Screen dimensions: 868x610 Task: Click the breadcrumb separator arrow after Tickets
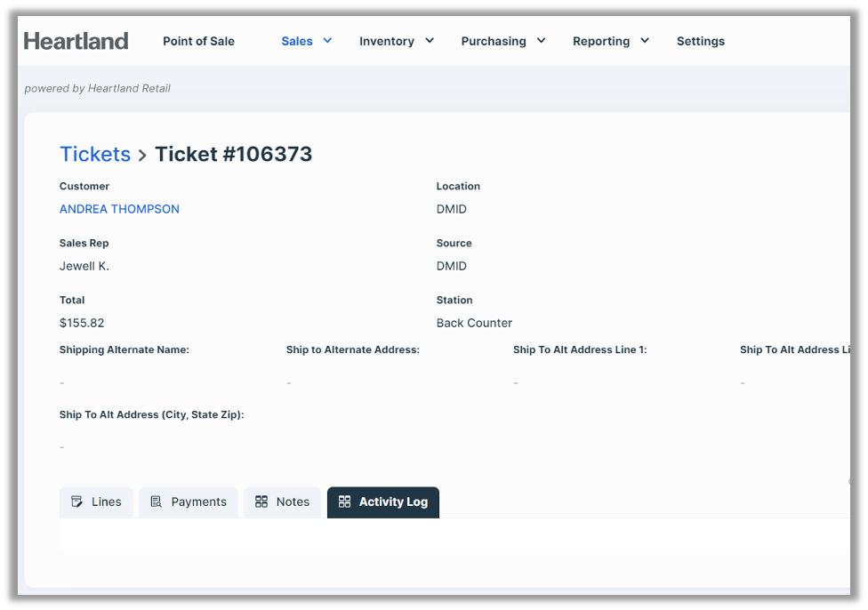(x=142, y=156)
